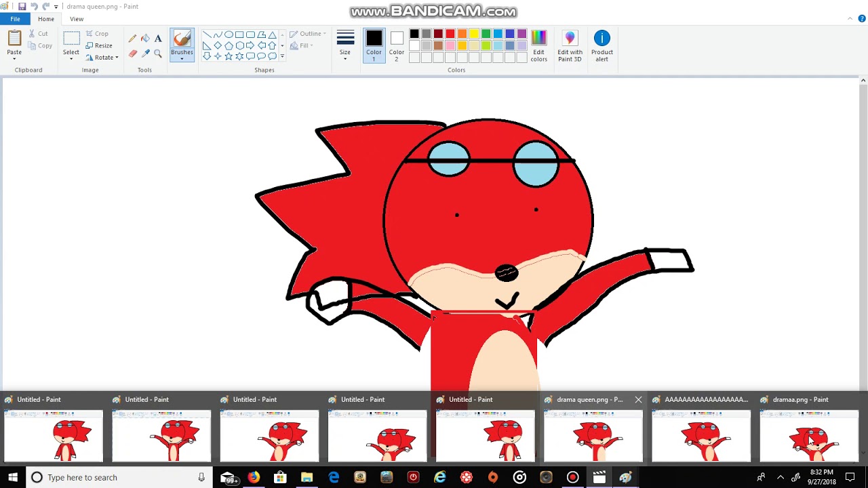
Task: Click the Crop button
Action: click(97, 33)
